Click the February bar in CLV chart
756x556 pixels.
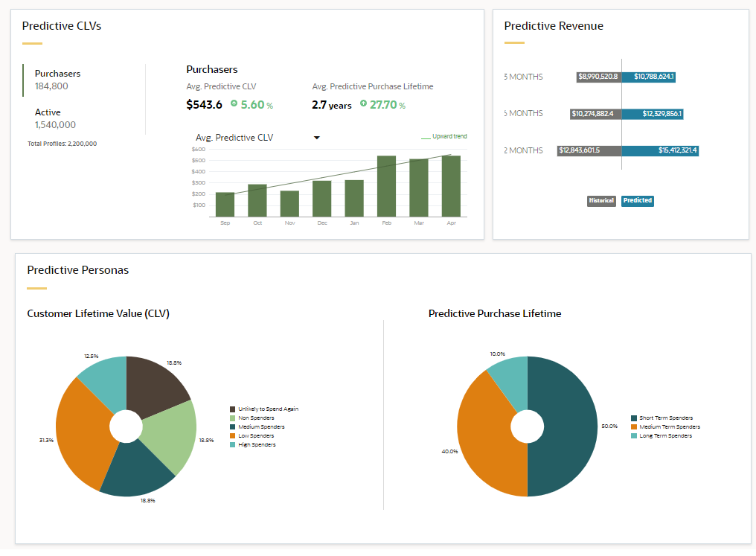386,186
